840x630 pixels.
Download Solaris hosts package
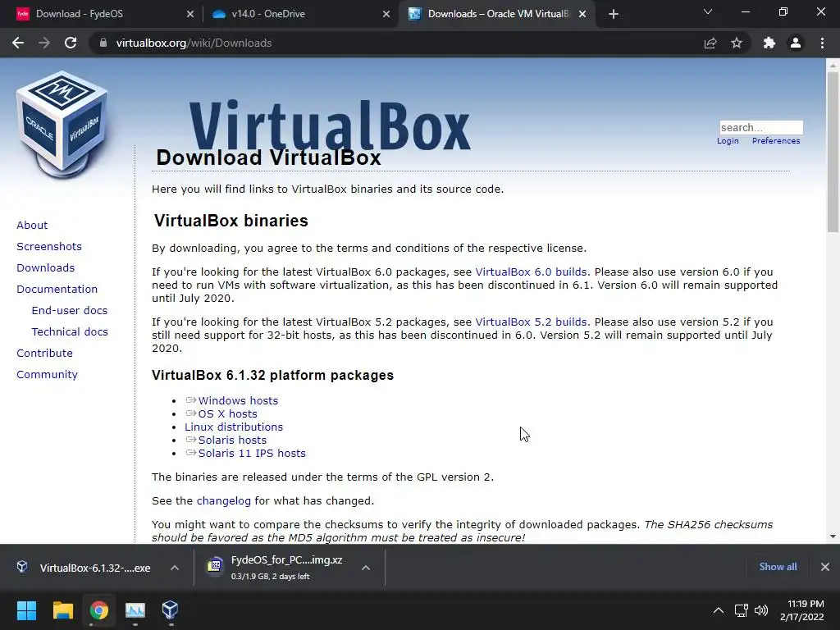point(232,441)
